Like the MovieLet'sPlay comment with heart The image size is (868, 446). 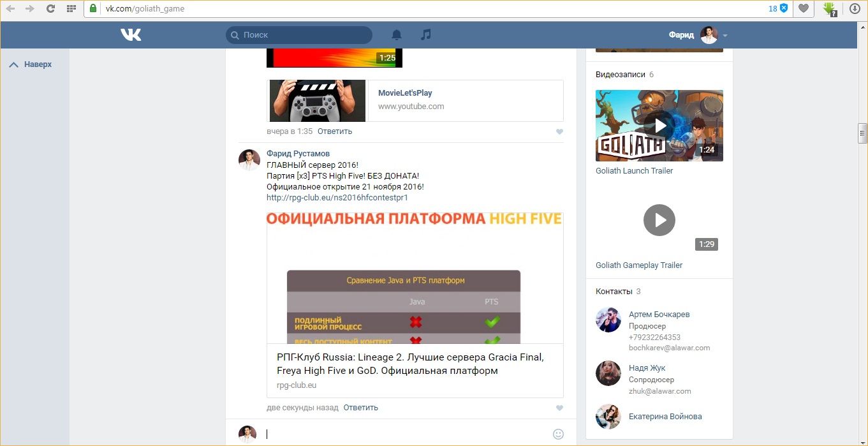point(559,132)
